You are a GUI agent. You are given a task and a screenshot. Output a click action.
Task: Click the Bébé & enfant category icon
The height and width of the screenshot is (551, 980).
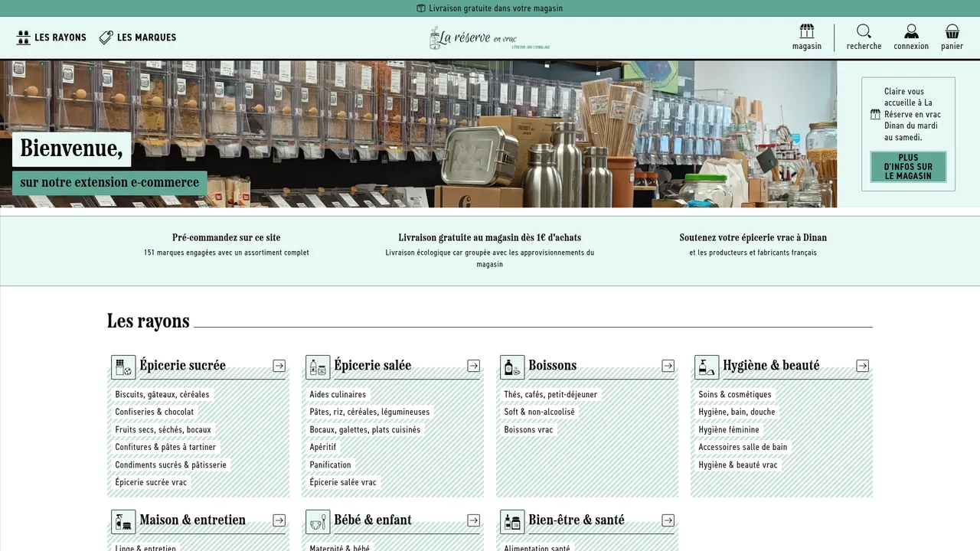[x=318, y=522]
